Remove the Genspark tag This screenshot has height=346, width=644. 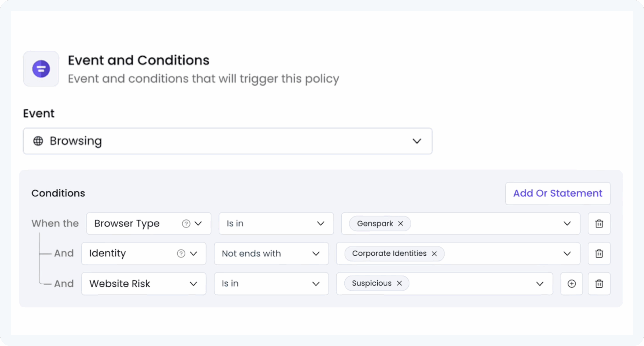[401, 224]
